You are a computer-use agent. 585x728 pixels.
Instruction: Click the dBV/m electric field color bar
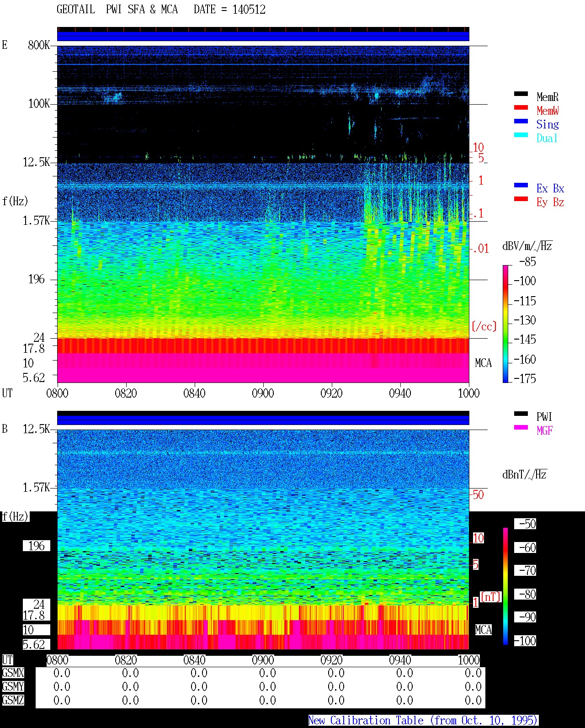point(505,324)
